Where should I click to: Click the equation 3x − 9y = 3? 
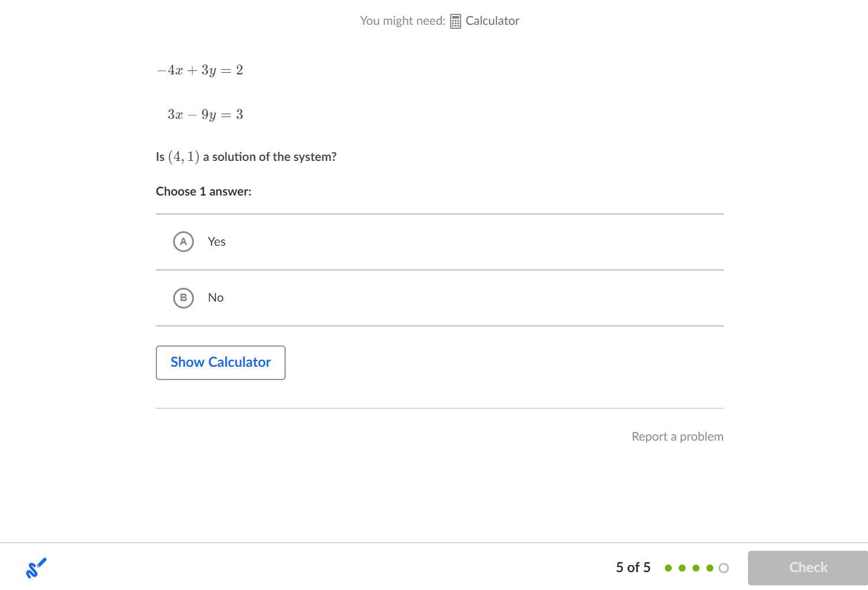[x=205, y=114]
